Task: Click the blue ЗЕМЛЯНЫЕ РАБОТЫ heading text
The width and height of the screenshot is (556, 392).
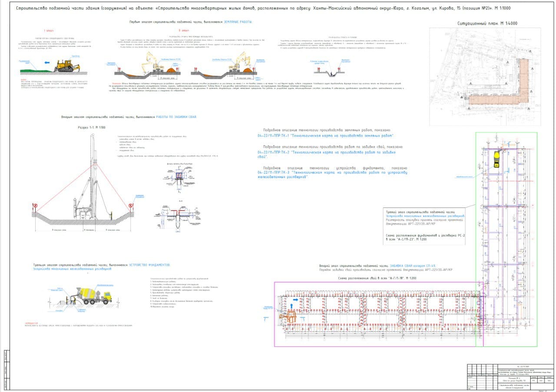Action: pos(238,22)
